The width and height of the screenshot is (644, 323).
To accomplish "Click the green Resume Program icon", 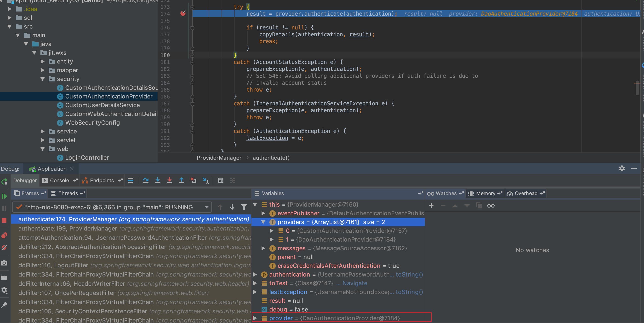I will click(x=4, y=196).
